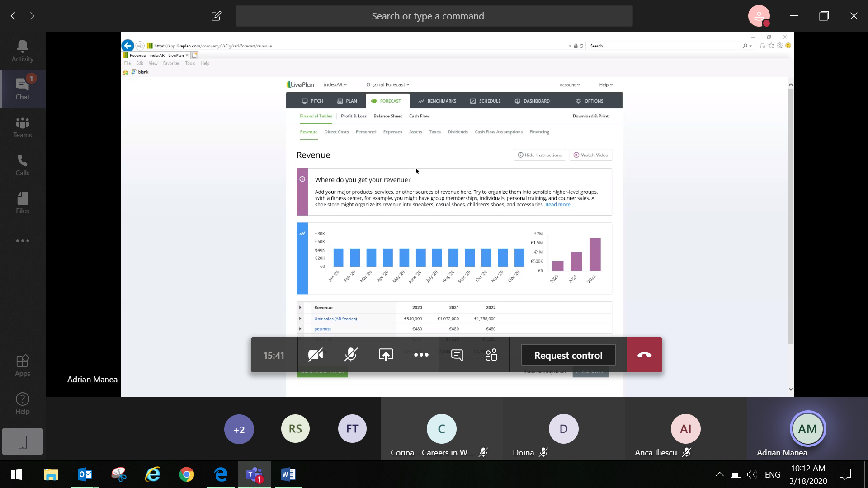Open the Apps store icon
This screenshot has height=488, width=868.
coord(22,366)
